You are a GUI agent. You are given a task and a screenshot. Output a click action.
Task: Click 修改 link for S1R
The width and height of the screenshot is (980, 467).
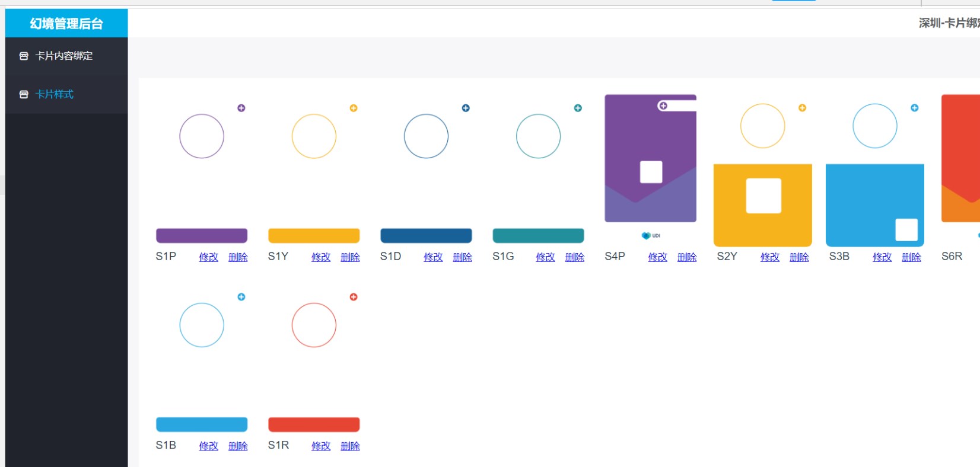click(321, 446)
